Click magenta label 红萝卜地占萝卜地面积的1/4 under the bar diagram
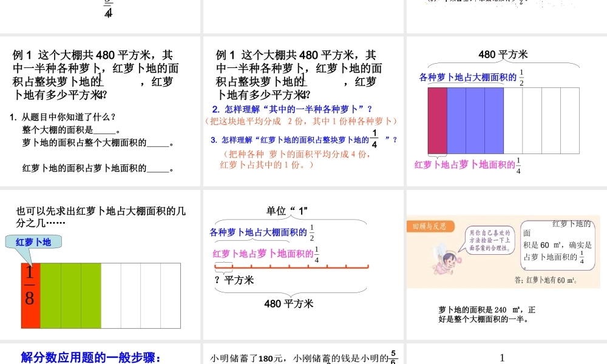The width and height of the screenshot is (607, 364). click(x=467, y=165)
